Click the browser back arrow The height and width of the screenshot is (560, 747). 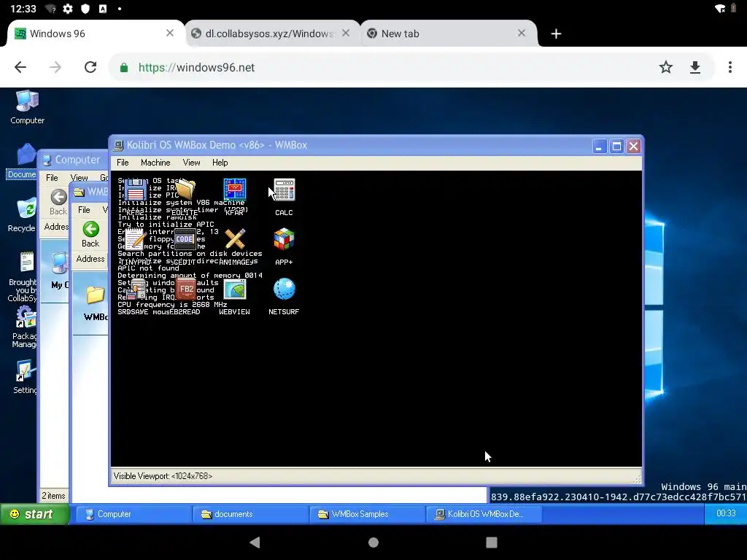(x=20, y=67)
